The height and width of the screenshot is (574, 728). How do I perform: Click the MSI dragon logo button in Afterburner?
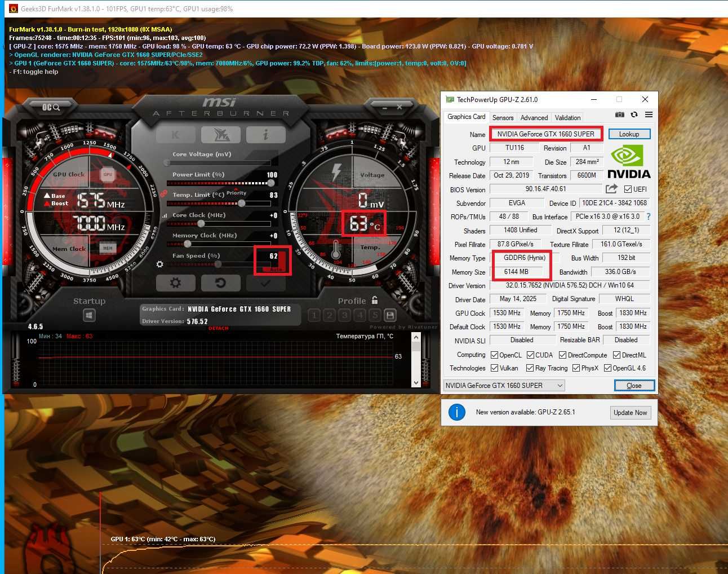(x=221, y=135)
